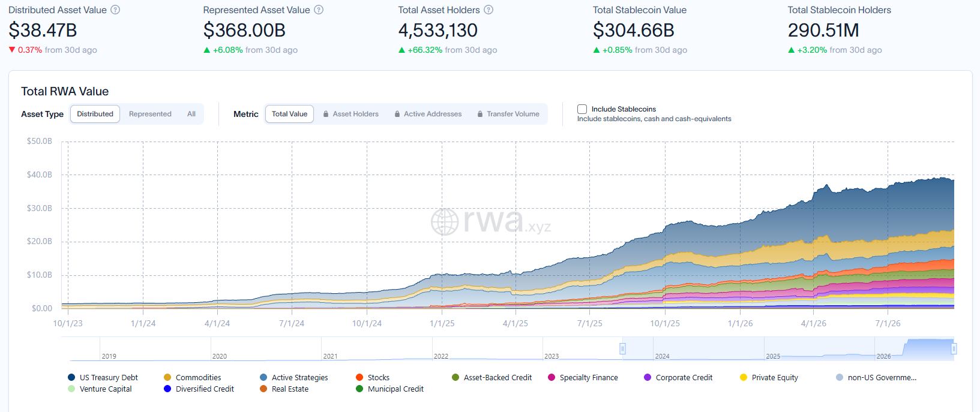Click the 1/1/25 x-axis date label

coord(442,323)
